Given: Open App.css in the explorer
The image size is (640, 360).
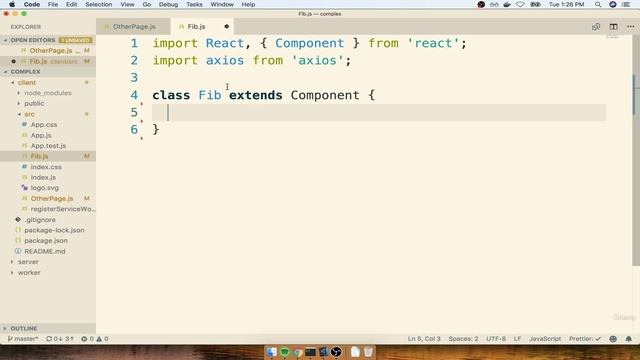Looking at the screenshot, I should click(x=44, y=124).
